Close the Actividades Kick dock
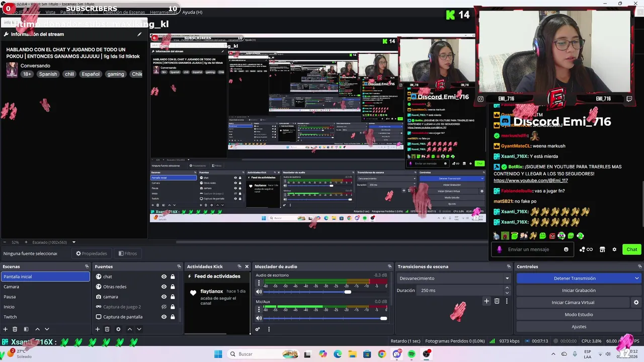644x362 pixels. tap(247, 266)
